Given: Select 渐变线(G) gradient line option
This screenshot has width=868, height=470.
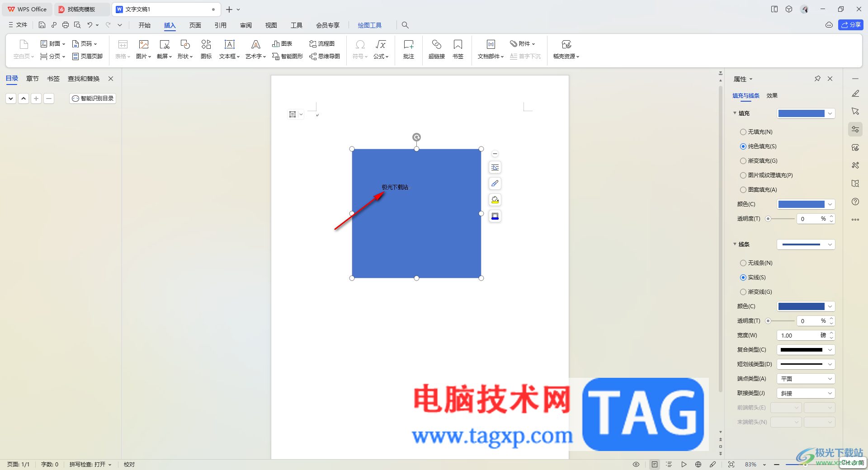Looking at the screenshot, I should (x=756, y=292).
